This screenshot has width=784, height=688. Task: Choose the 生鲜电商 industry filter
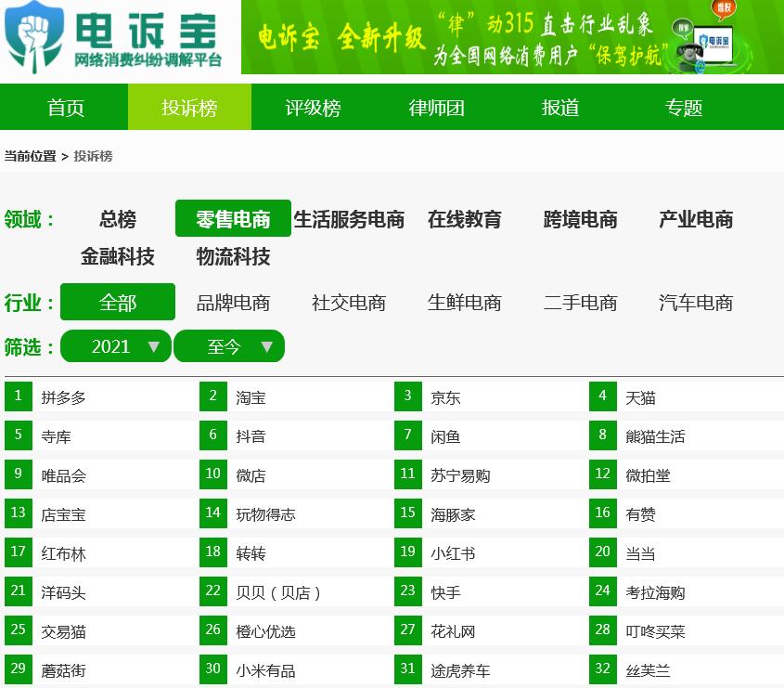[x=464, y=303]
